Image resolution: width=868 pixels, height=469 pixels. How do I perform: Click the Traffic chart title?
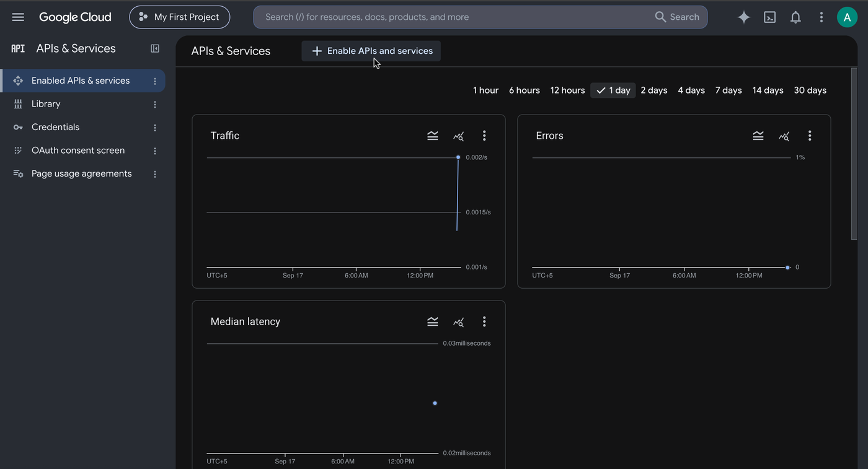(224, 136)
